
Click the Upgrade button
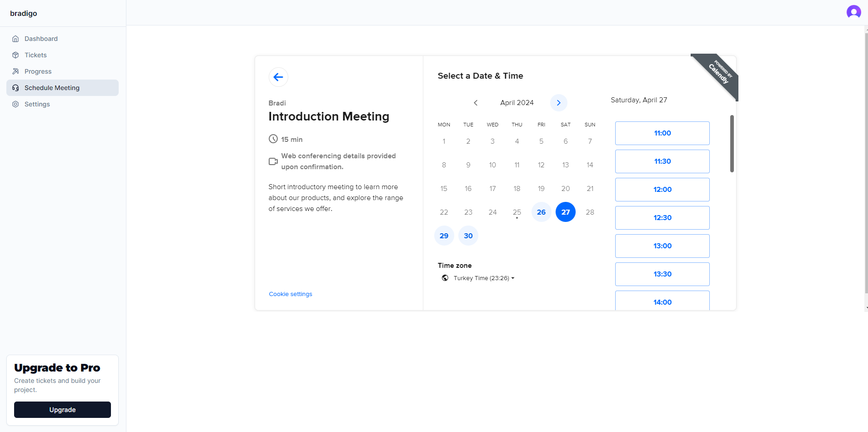pyautogui.click(x=62, y=410)
